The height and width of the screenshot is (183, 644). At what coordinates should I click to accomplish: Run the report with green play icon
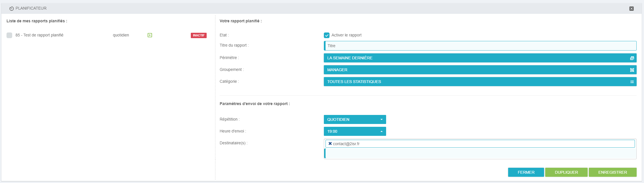[x=150, y=35]
